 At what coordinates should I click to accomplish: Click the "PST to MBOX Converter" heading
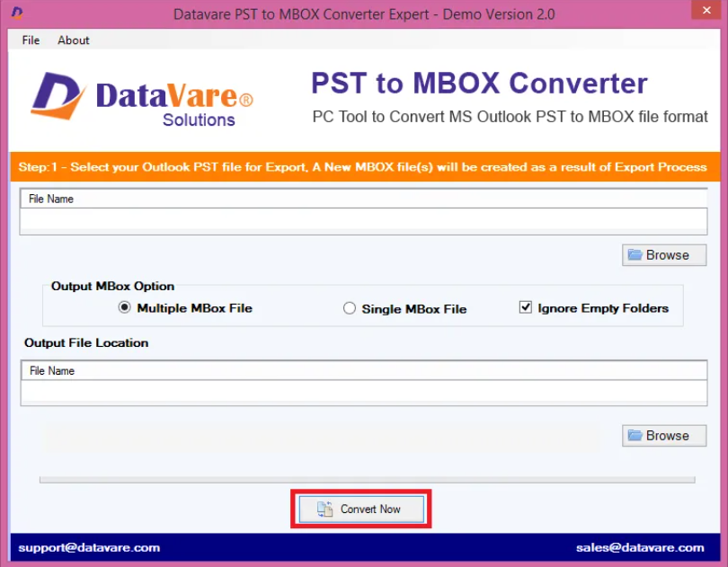click(479, 84)
